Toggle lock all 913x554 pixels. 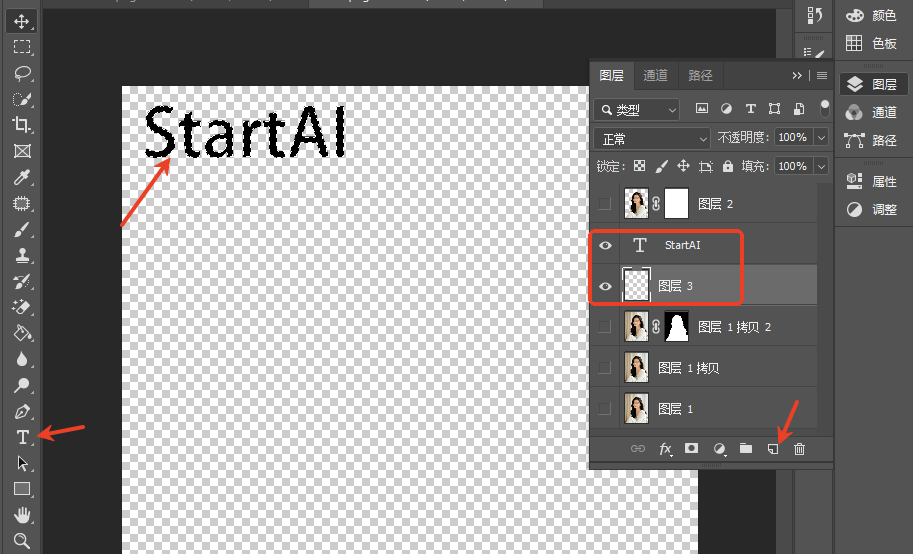(x=728, y=166)
